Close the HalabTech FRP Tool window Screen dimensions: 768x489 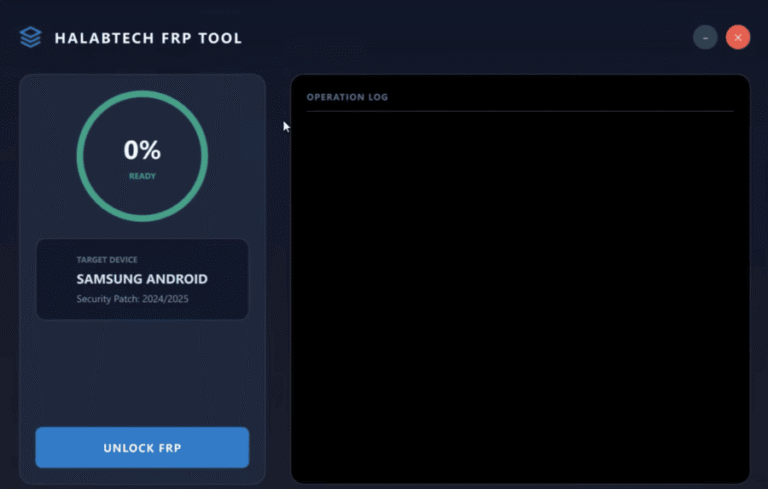coord(738,37)
